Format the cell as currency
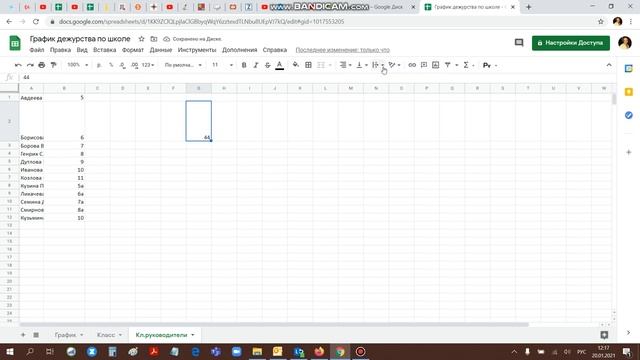Viewport: 640px width, 360px height. pos(99,65)
